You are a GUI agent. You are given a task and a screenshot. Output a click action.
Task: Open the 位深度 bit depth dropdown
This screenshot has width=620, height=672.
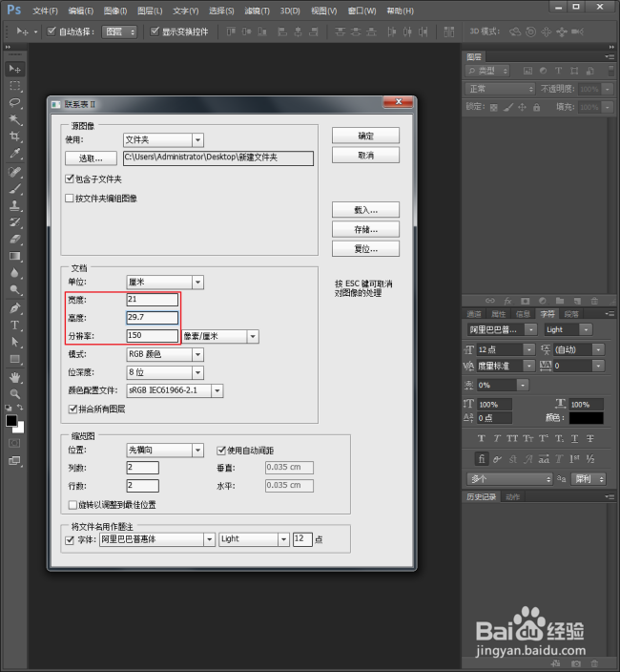point(165,372)
